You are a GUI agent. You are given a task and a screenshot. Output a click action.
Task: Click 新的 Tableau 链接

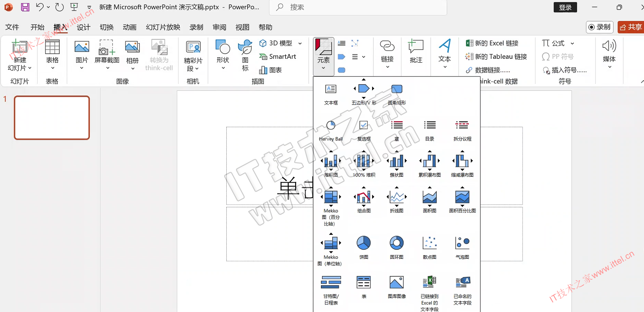(496, 57)
